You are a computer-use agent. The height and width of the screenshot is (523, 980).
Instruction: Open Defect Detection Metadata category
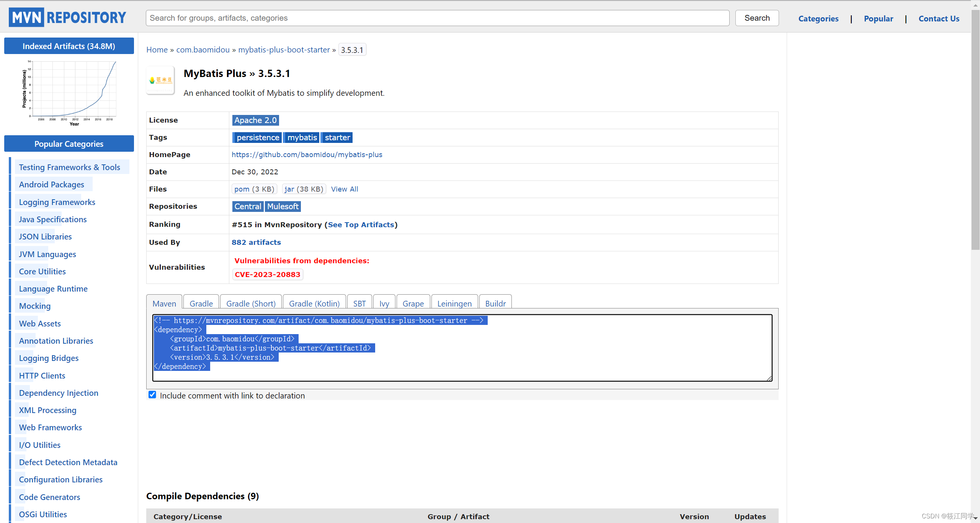68,462
